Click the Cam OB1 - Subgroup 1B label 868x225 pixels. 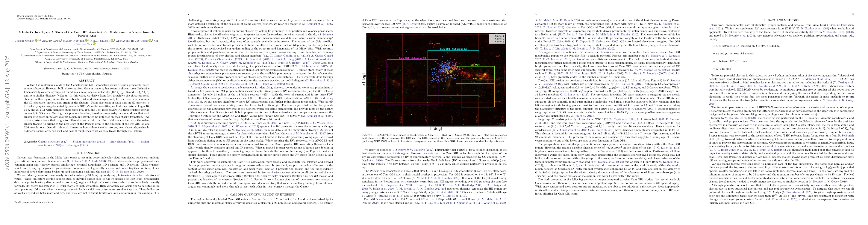412,58
